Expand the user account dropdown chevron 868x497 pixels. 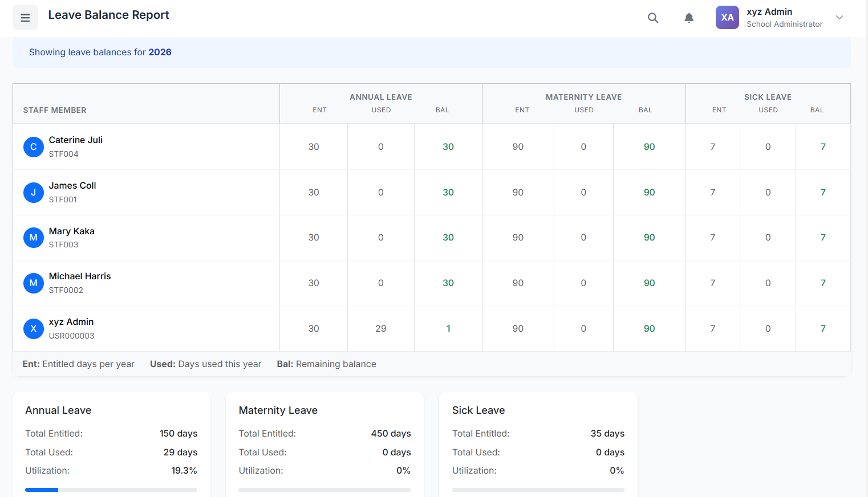click(839, 18)
